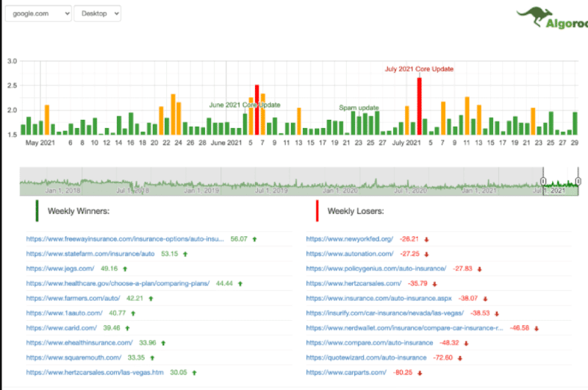This screenshot has width=588, height=390.
Task: Click Jan 1, 2020 on overview timeline
Action: pos(340,191)
